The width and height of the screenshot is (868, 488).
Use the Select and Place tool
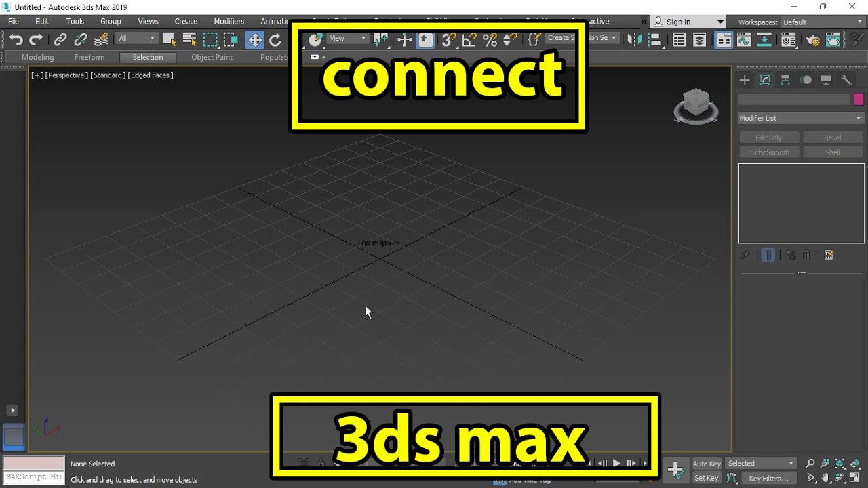point(315,39)
